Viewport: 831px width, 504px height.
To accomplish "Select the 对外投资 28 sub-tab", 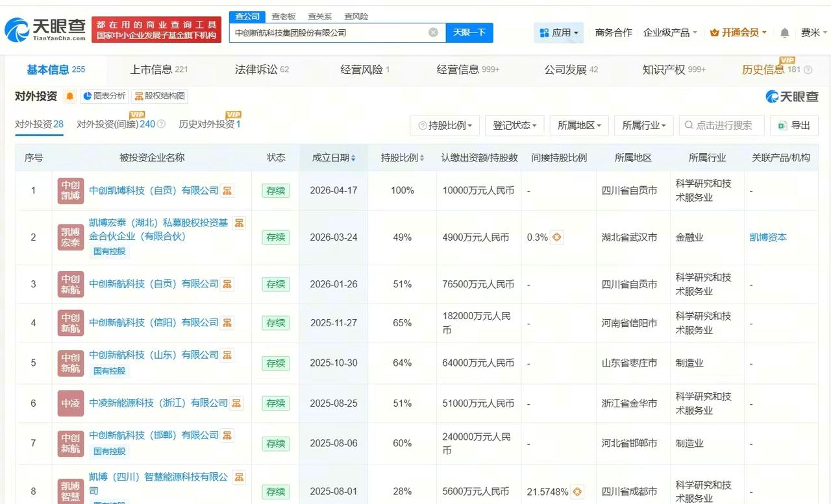I will (39, 124).
